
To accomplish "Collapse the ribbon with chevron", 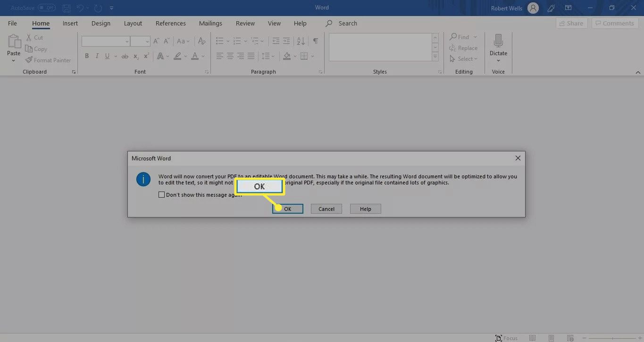I will point(638,72).
